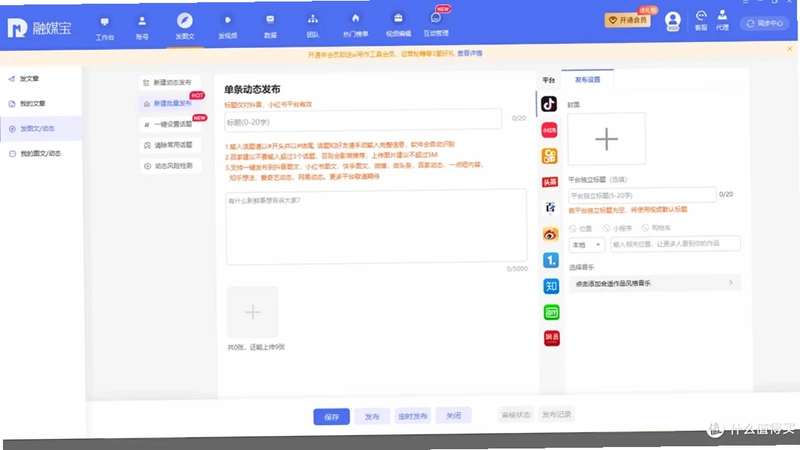800x450 pixels.
Task: Expand the music selection row
Action: 655,283
